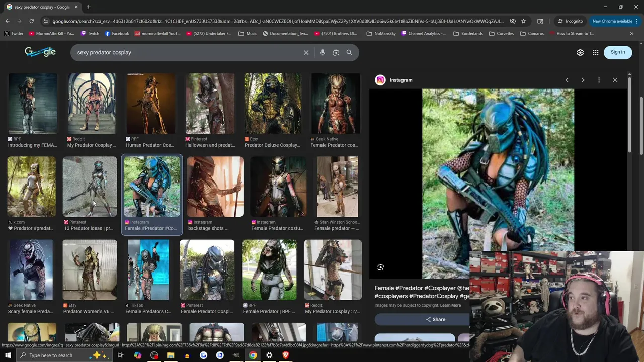Screen dimensions: 644x362
Task: Reload the page
Action: tap(31, 21)
